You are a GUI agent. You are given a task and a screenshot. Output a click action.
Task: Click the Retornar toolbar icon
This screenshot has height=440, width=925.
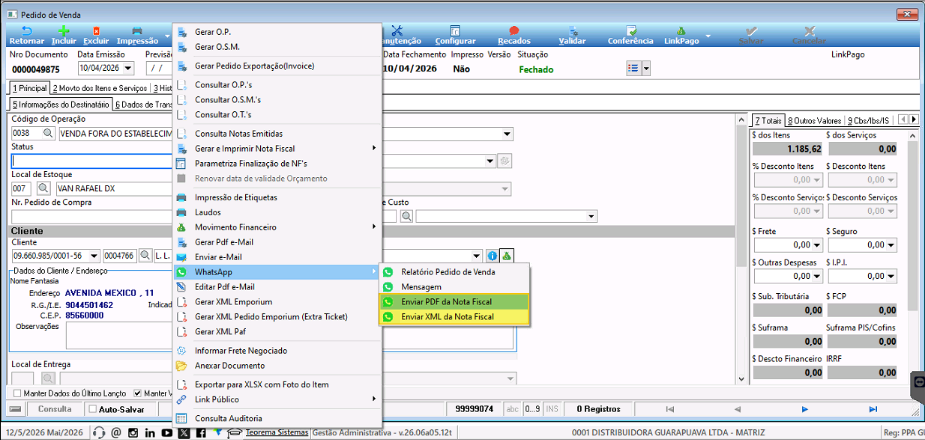(27, 31)
